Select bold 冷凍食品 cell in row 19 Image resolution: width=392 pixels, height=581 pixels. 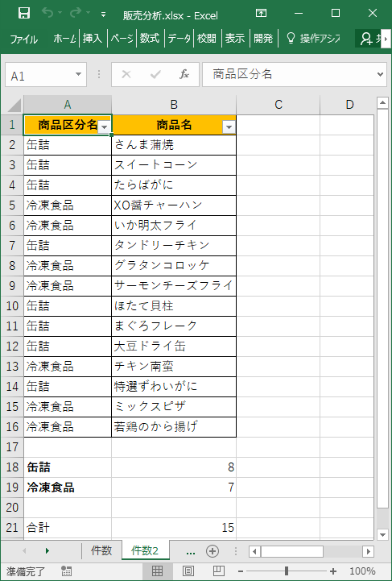[x=68, y=488]
